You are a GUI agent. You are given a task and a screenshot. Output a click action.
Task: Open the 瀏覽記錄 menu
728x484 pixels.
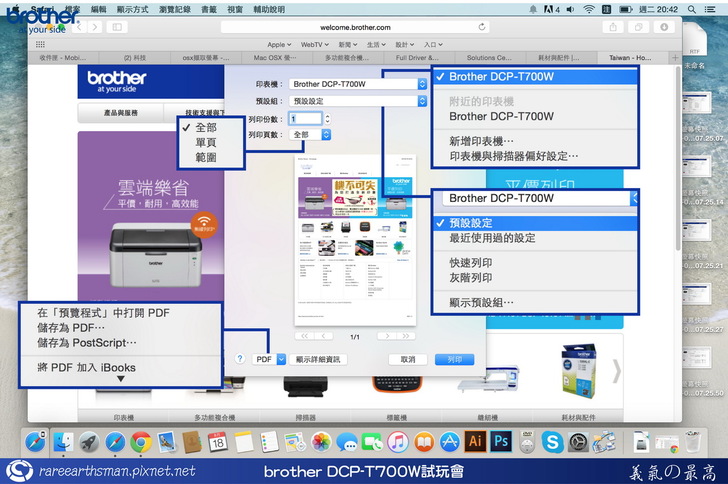tap(175, 9)
